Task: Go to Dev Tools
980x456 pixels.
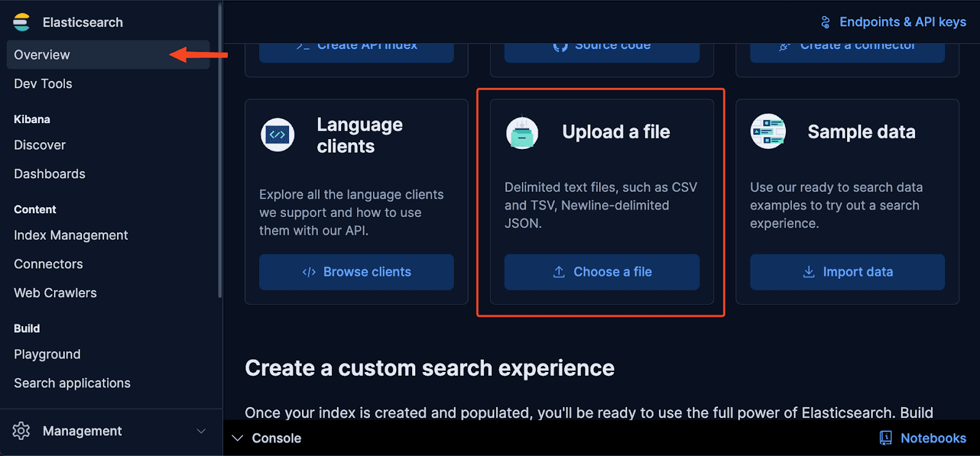Action: (43, 83)
